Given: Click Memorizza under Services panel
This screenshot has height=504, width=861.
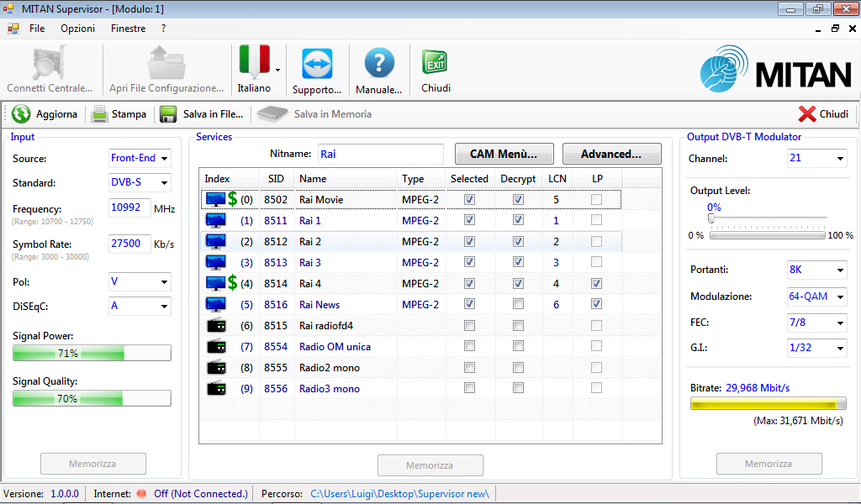Looking at the screenshot, I should click(430, 465).
